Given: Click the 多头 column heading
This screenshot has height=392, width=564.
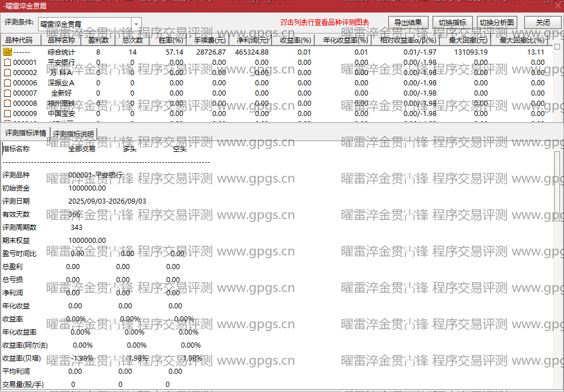Looking at the screenshot, I should (x=130, y=149).
